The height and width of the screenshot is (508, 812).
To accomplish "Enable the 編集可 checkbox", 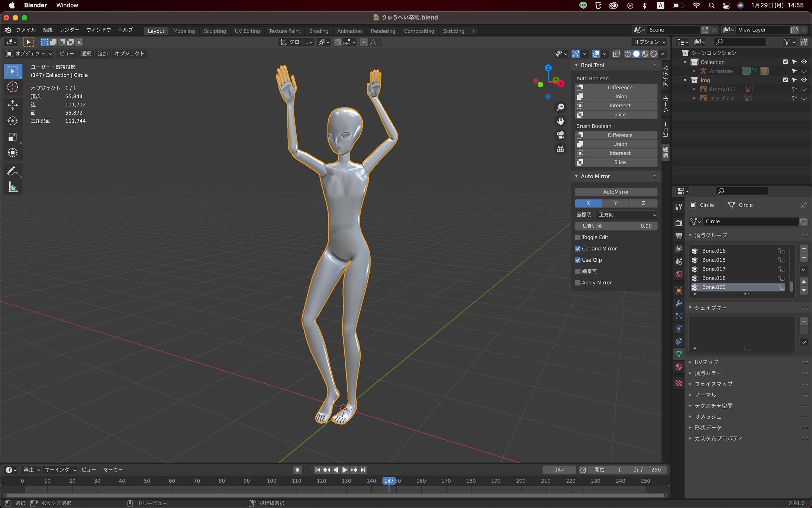I will [578, 271].
